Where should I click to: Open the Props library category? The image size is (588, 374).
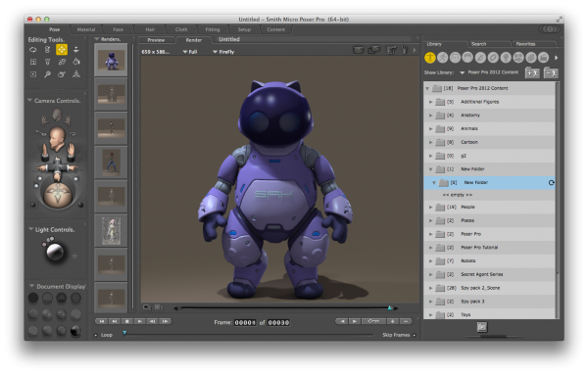point(493,58)
